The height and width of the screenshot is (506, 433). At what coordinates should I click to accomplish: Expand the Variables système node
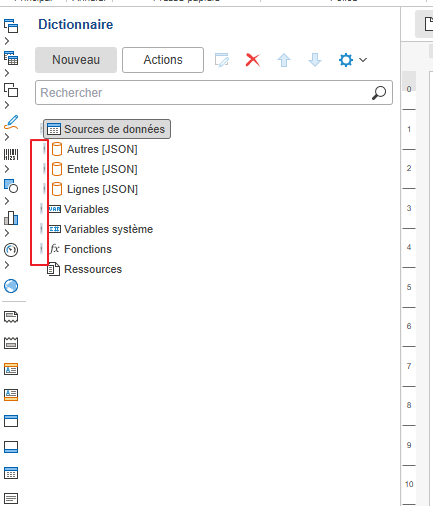pos(41,229)
